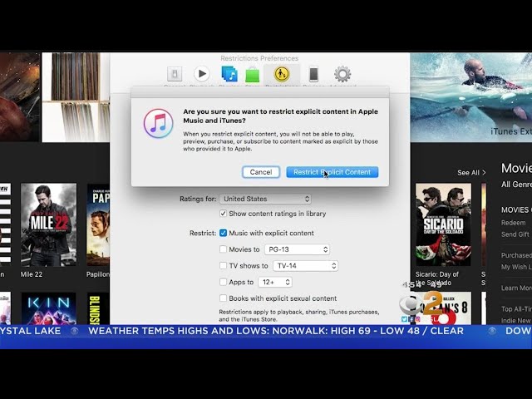Click the See All link
The height and width of the screenshot is (399, 532).
471,173
